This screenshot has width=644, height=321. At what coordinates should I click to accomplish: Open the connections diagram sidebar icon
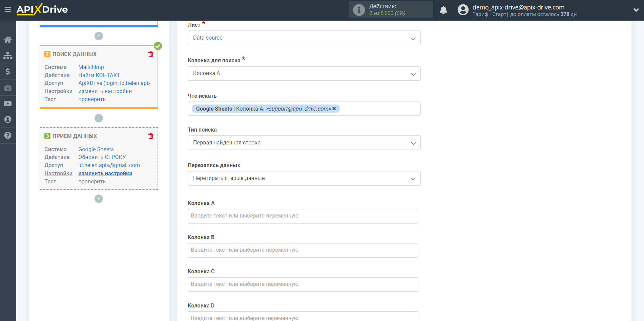(8, 55)
